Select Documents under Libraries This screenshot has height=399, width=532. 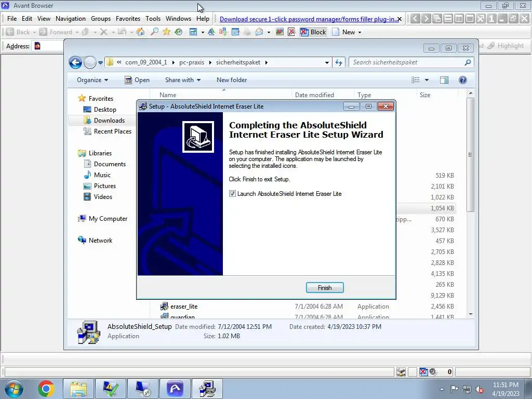point(110,164)
